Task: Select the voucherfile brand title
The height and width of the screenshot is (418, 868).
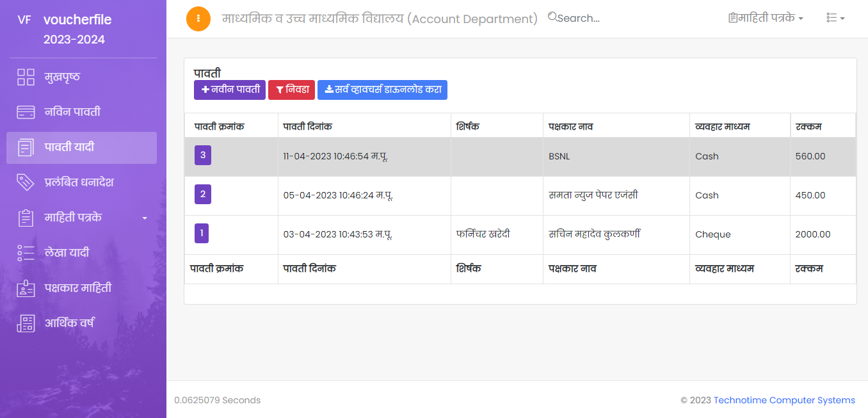Action: 77,20
